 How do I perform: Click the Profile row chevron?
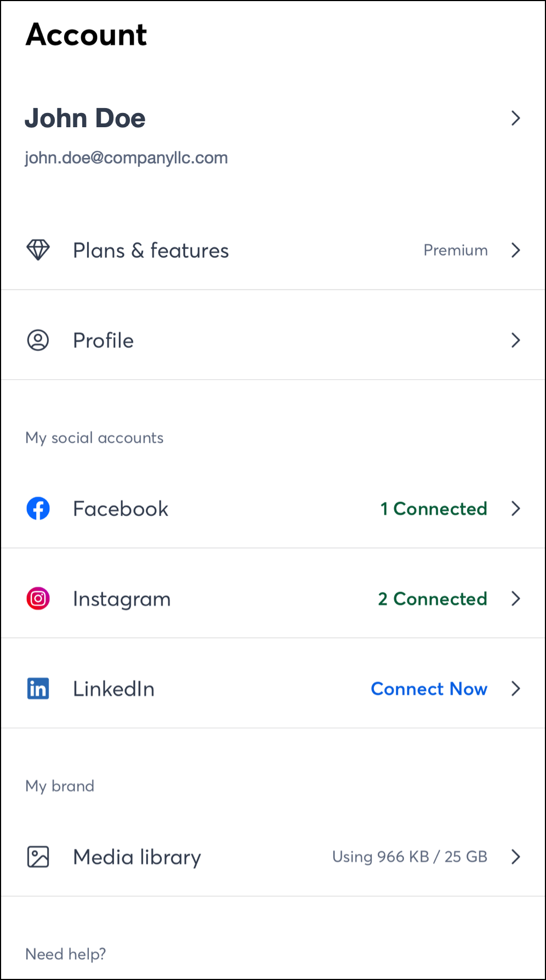click(x=515, y=341)
